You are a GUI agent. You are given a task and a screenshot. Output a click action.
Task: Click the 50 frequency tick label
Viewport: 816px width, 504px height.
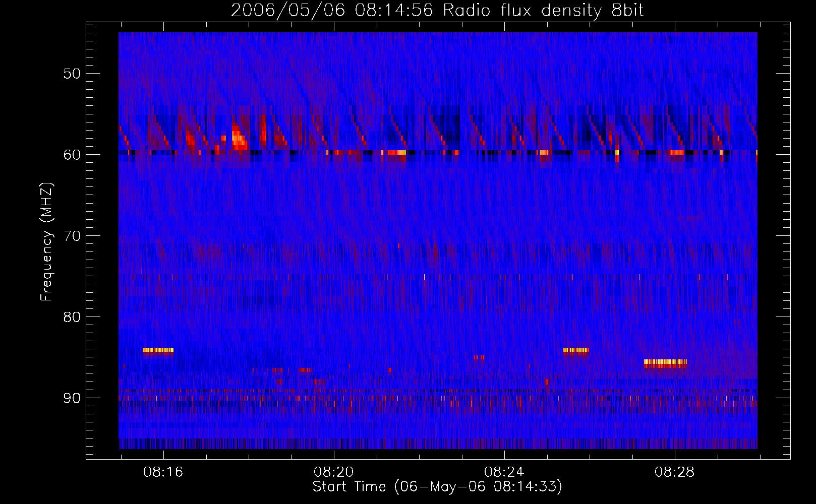(72, 74)
